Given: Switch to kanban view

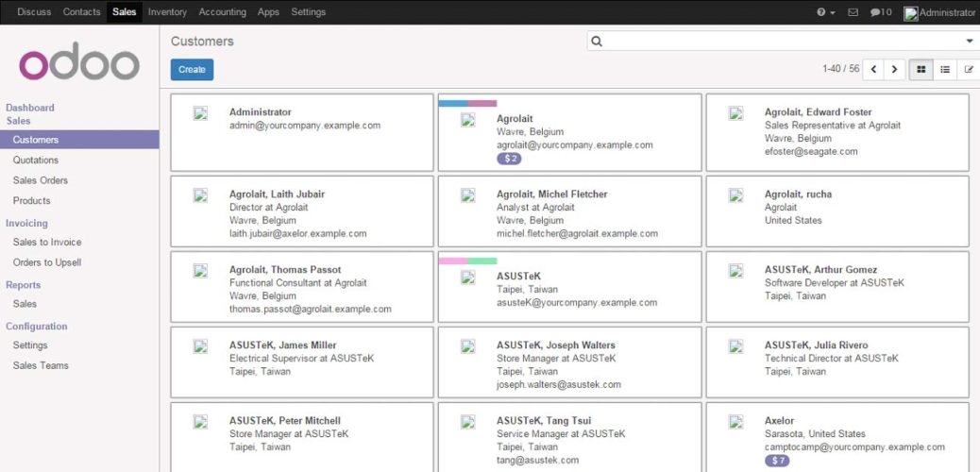Looking at the screenshot, I should tap(921, 70).
